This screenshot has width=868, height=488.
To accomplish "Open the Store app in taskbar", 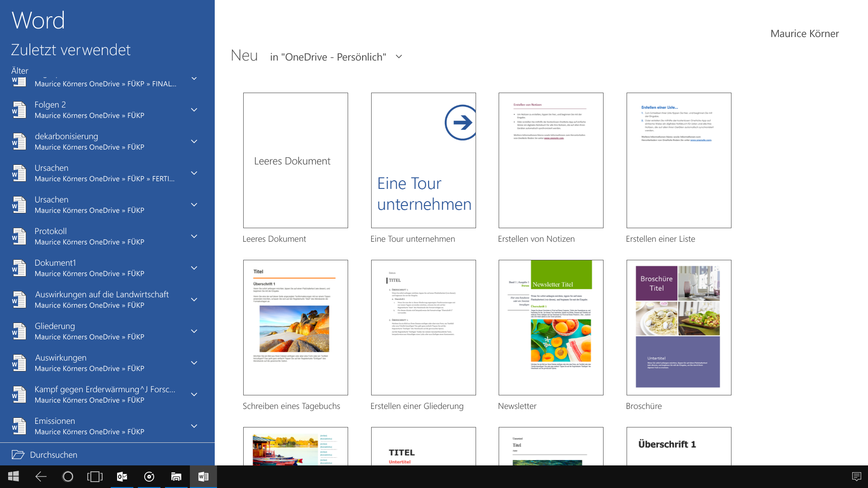I will click(x=176, y=477).
